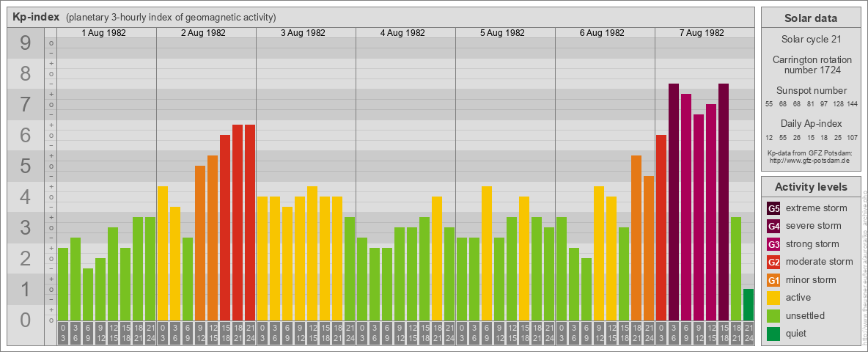
Task: Click the 0-3 hour label under 1 Aug
Action: pyautogui.click(x=63, y=333)
